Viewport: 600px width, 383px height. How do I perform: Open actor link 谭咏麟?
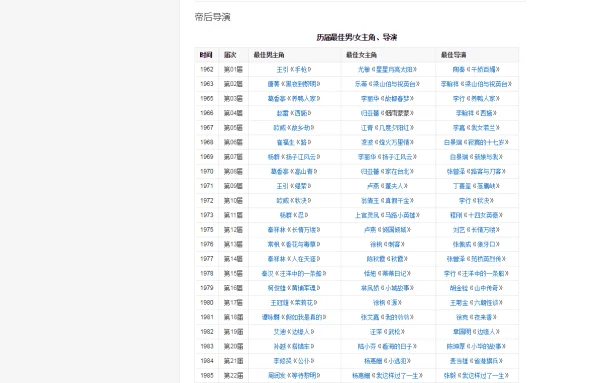(x=271, y=317)
